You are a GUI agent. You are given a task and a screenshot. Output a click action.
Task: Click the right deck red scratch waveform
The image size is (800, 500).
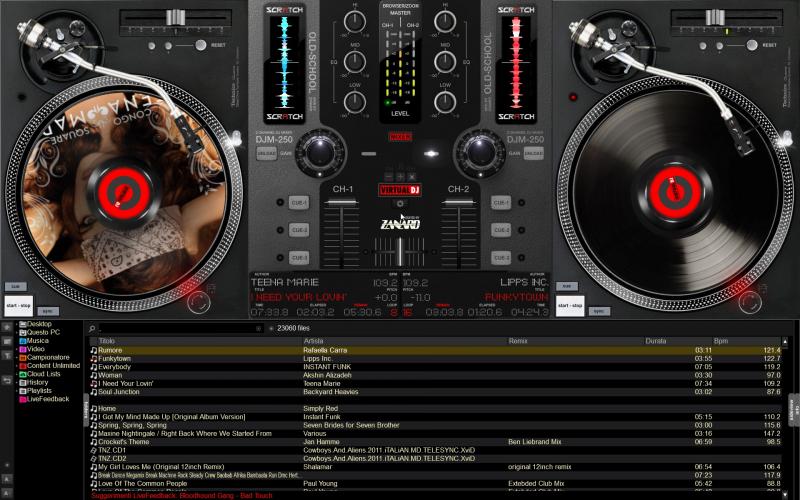point(516,62)
